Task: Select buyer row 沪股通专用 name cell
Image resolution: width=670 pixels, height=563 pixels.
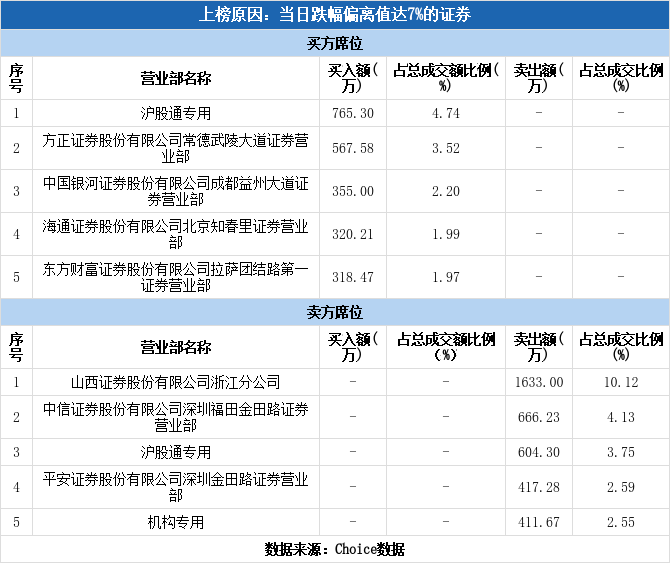Action: coord(176,113)
